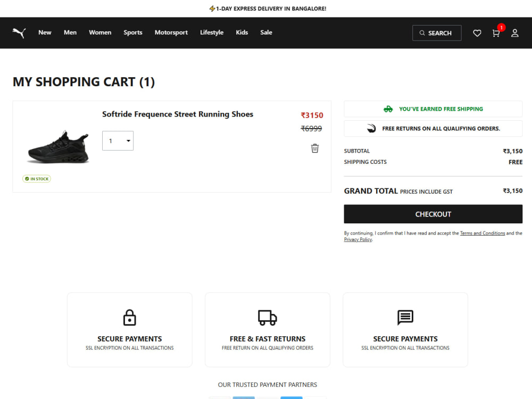532x399 pixels.
Task: Click the original price ₹6999
Action: (x=311, y=129)
